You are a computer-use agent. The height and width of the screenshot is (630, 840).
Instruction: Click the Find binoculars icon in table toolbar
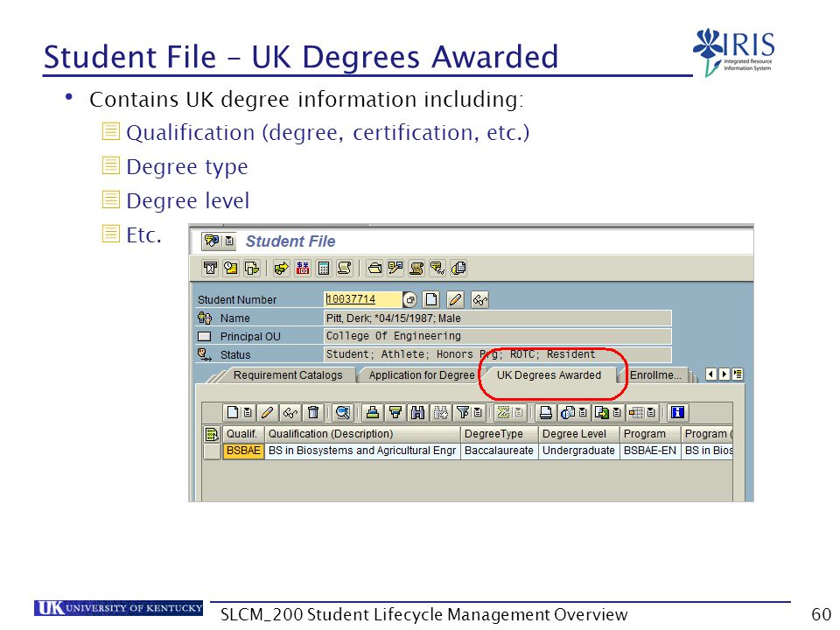pyautogui.click(x=418, y=412)
